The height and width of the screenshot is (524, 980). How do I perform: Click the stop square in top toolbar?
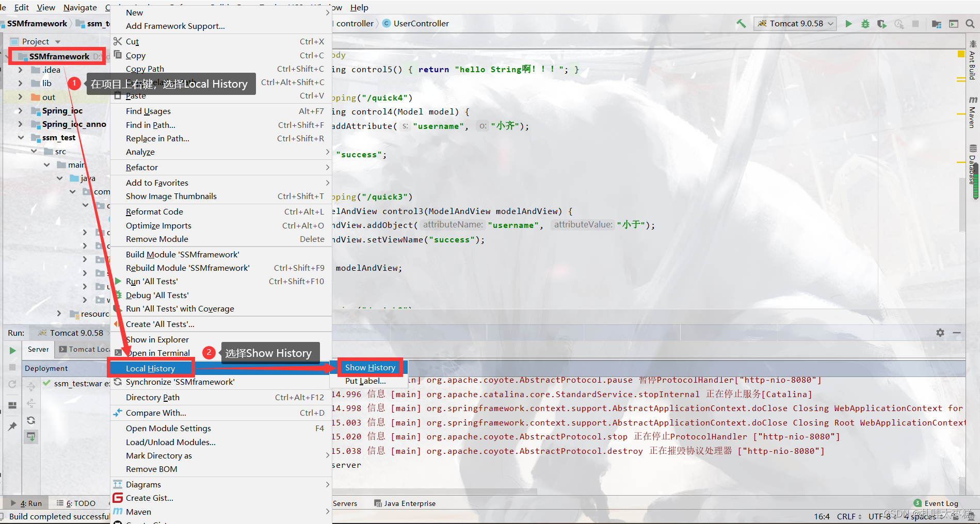[915, 24]
